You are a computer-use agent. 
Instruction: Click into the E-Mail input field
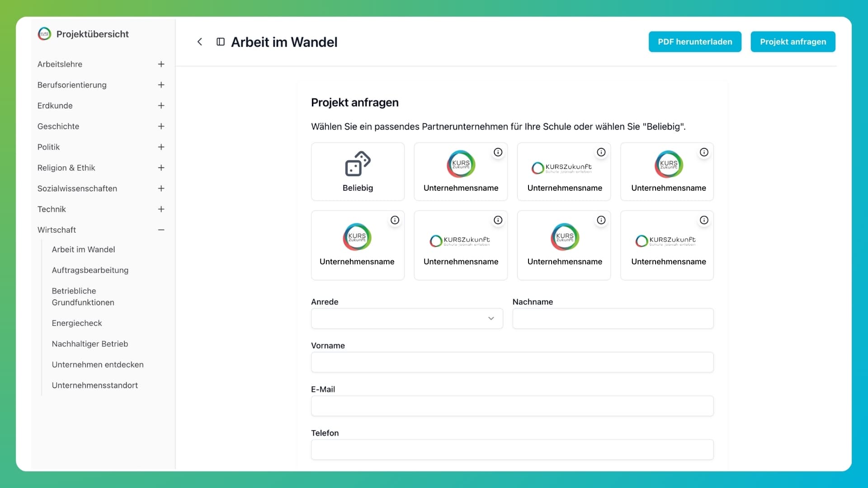512,406
